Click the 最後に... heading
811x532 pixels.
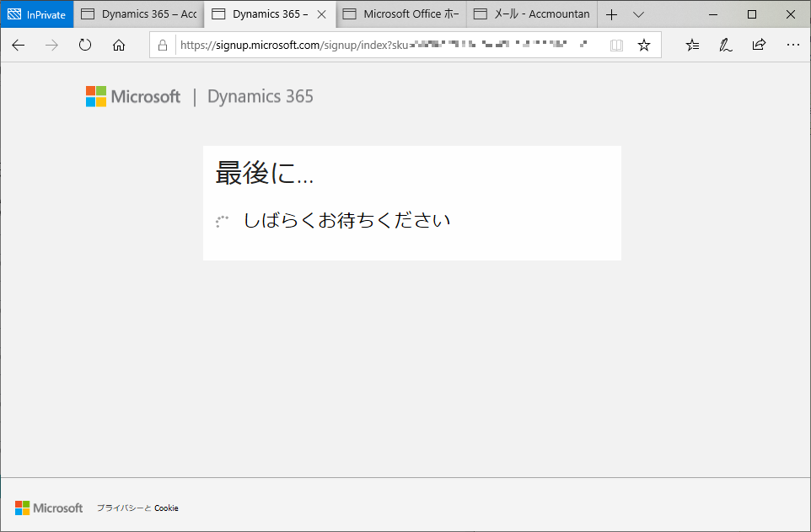(265, 173)
